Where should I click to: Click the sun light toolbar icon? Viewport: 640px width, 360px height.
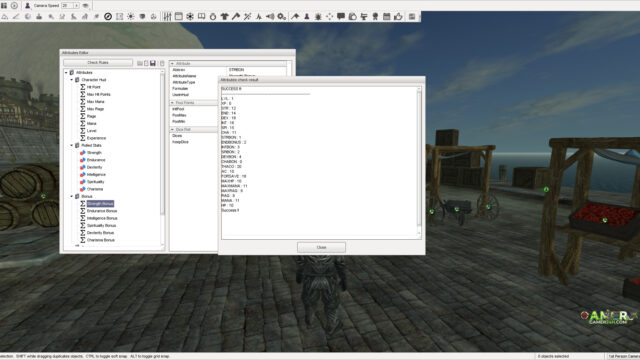(131, 16)
